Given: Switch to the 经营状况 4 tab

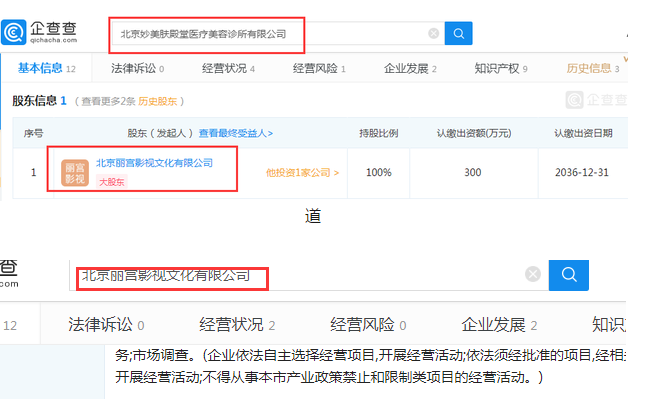Looking at the screenshot, I should tap(228, 68).
